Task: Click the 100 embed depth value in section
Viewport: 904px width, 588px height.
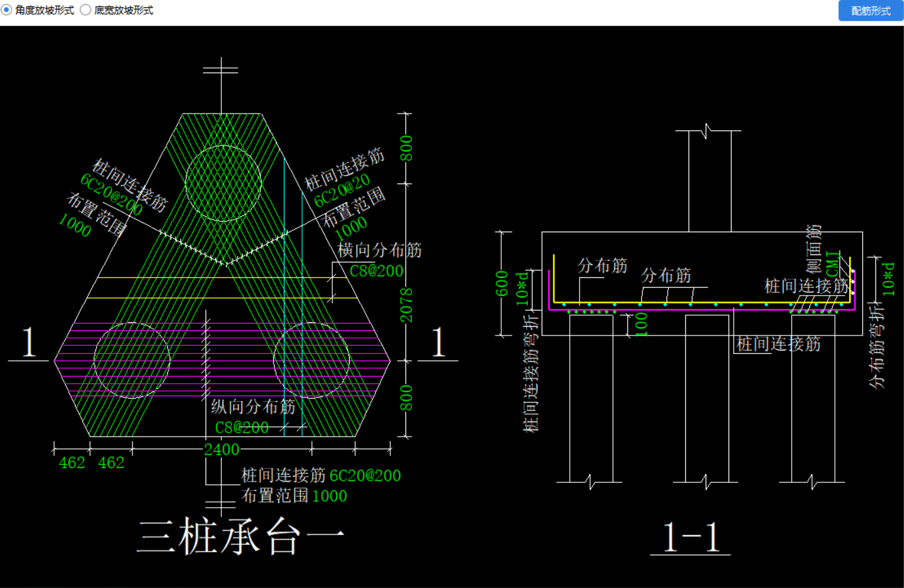Action: 642,324
